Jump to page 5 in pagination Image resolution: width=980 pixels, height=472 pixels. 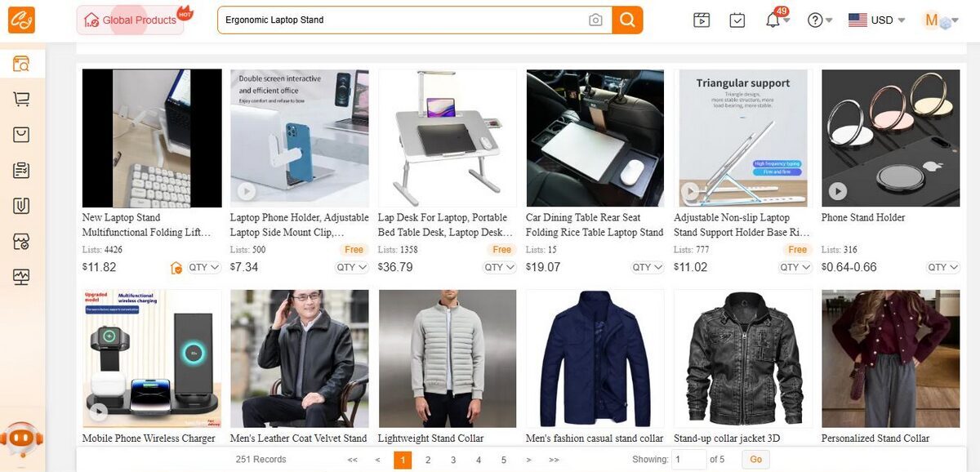tap(504, 460)
